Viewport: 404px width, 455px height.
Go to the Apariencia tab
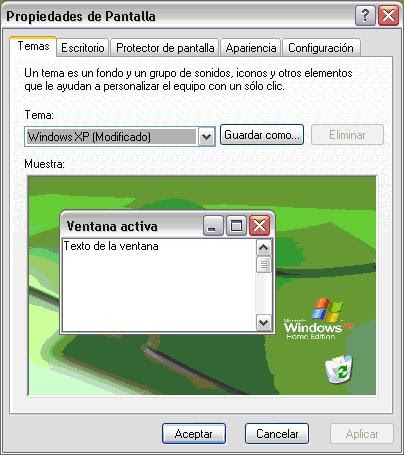pos(251,48)
